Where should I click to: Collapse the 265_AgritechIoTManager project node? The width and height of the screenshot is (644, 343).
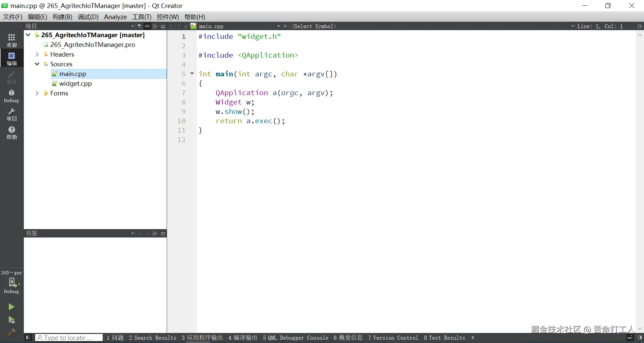[x=28, y=35]
